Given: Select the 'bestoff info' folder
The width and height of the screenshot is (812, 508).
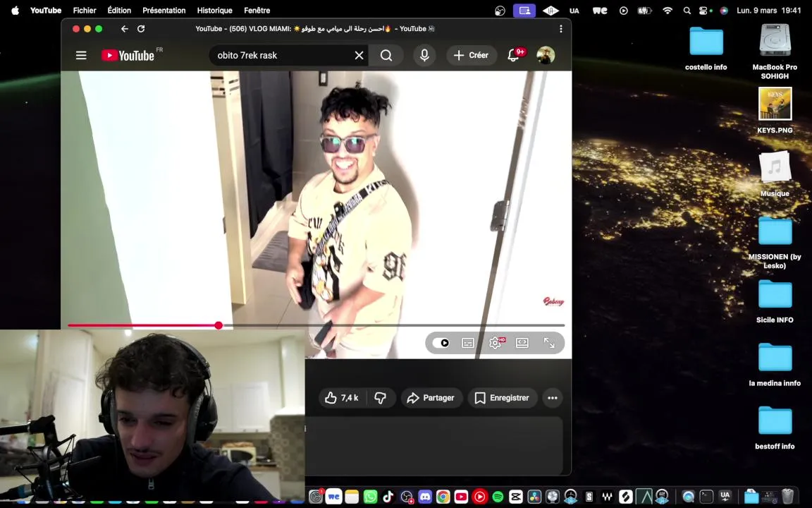Looking at the screenshot, I should point(775,428).
